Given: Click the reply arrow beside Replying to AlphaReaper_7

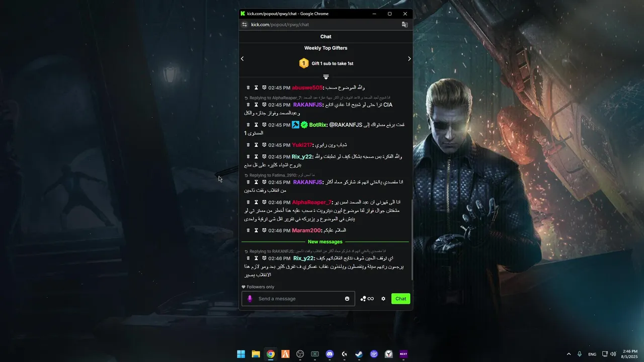Looking at the screenshot, I should [247, 98].
